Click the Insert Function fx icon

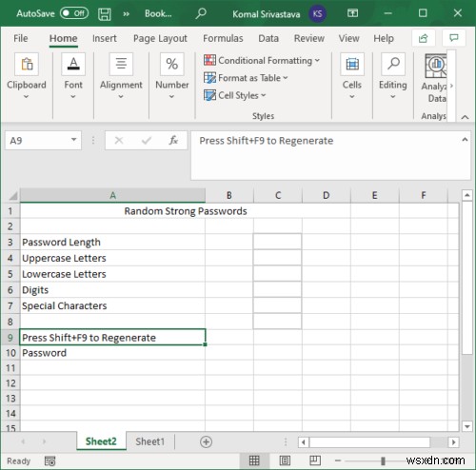point(173,140)
